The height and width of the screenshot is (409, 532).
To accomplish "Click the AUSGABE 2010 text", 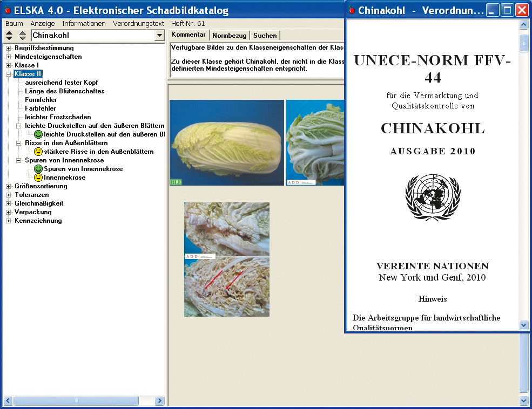I will point(433,151).
